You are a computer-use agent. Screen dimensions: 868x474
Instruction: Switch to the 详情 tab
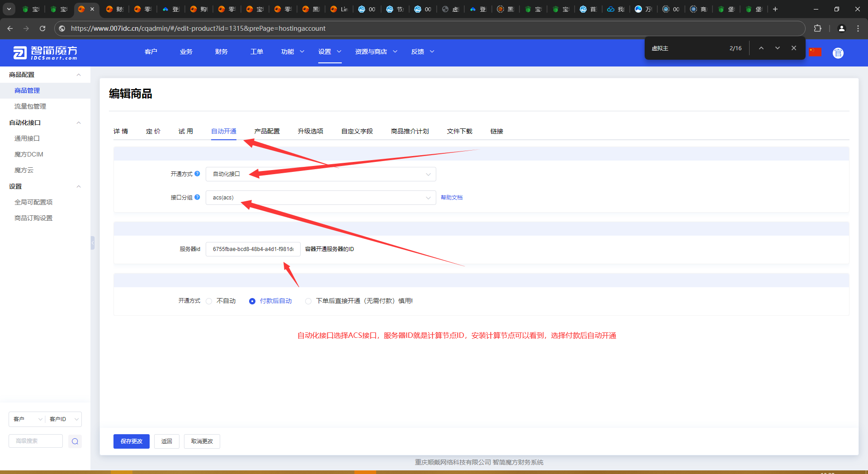click(x=121, y=131)
